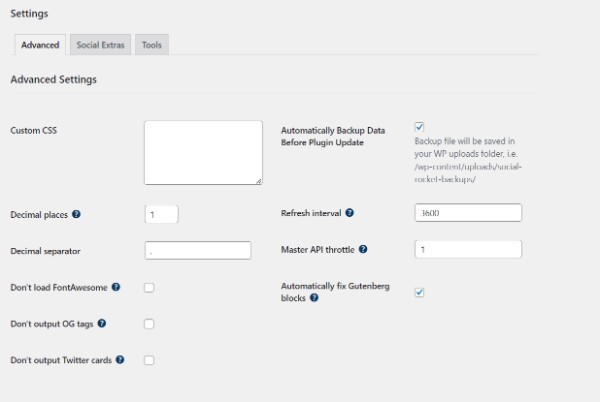
Task: Click Automatically Backup Data label
Action: tap(333, 136)
